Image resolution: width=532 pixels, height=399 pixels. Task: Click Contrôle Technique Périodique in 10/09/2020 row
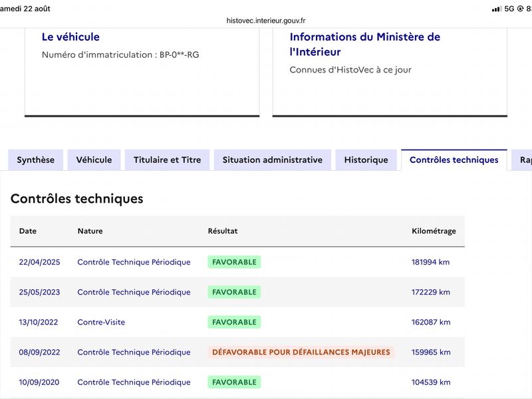(134, 382)
